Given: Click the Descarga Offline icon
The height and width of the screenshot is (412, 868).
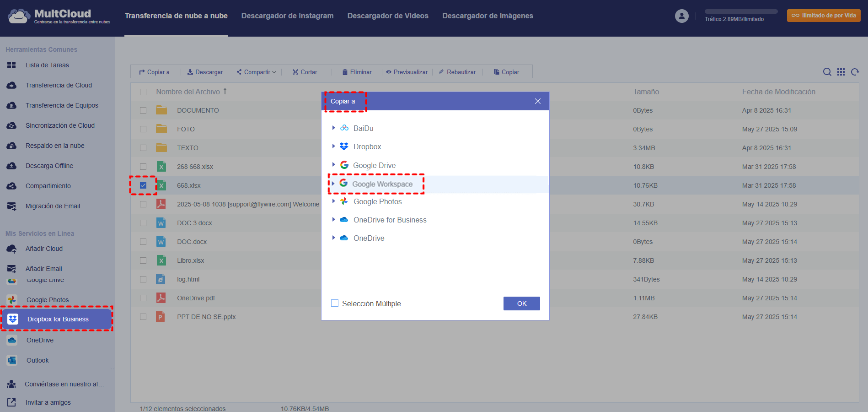Looking at the screenshot, I should [x=11, y=166].
